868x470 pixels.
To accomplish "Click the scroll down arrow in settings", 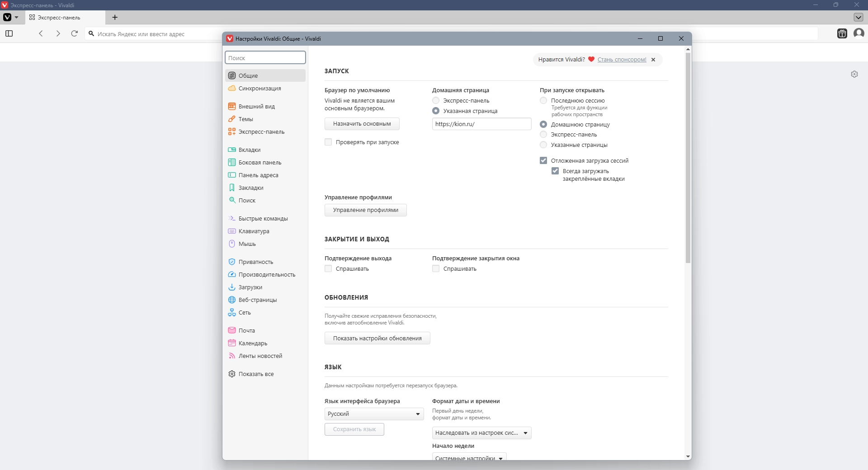I will pyautogui.click(x=688, y=456).
